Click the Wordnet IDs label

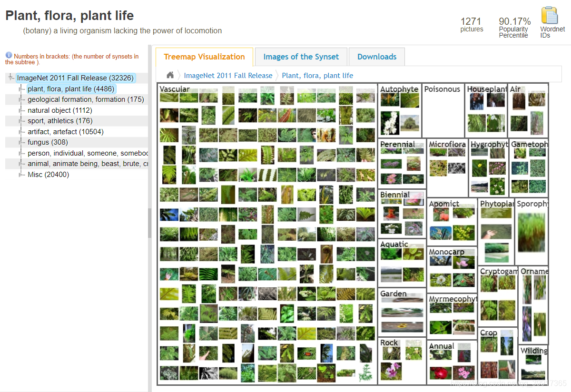552,32
